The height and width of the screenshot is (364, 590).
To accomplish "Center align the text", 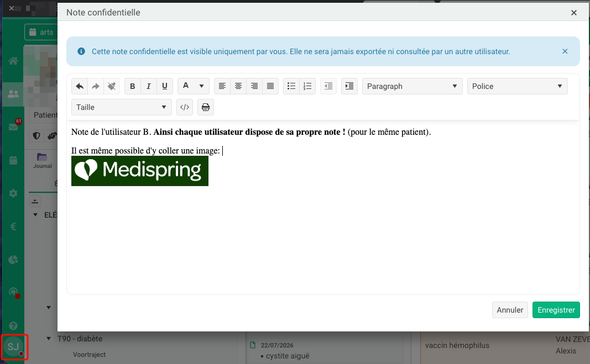I will tap(238, 86).
